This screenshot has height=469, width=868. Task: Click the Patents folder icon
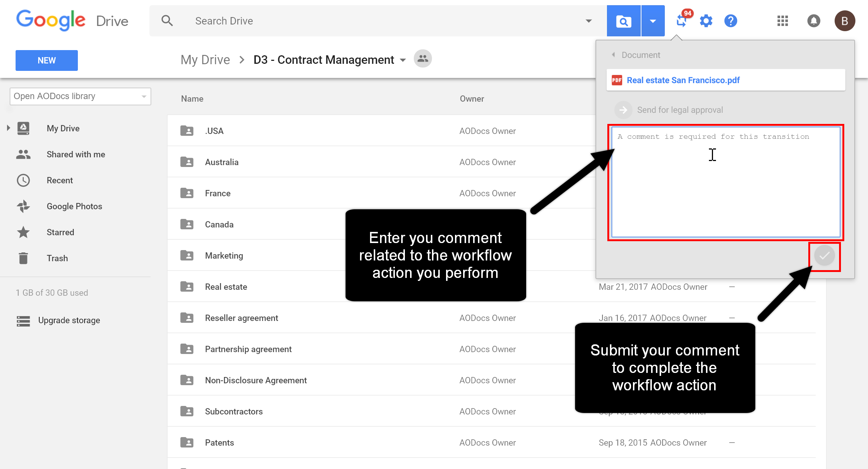187,442
